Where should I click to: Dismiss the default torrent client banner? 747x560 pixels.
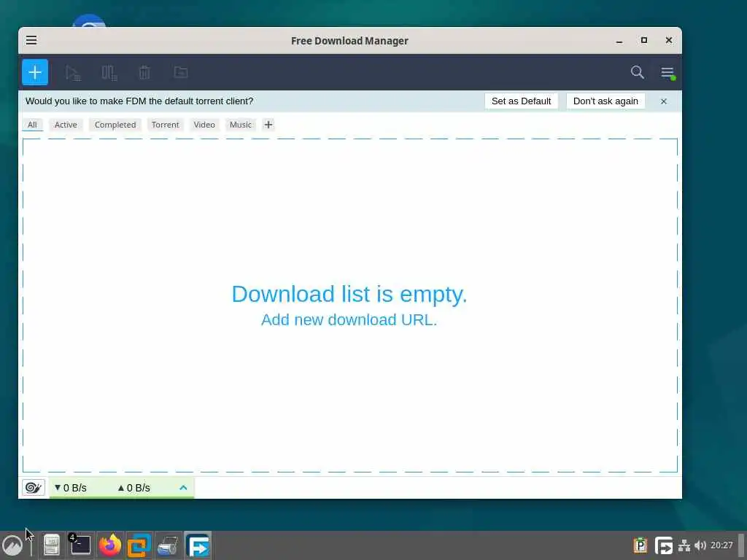pos(664,101)
